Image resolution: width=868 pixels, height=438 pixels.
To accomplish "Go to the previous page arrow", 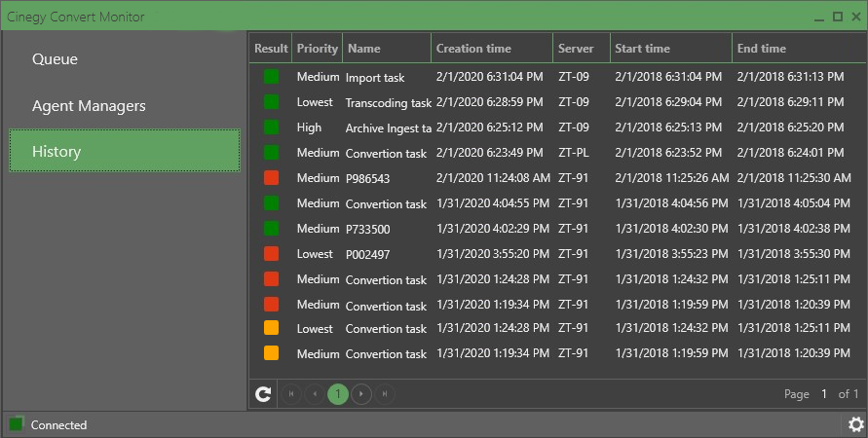I will click(315, 394).
